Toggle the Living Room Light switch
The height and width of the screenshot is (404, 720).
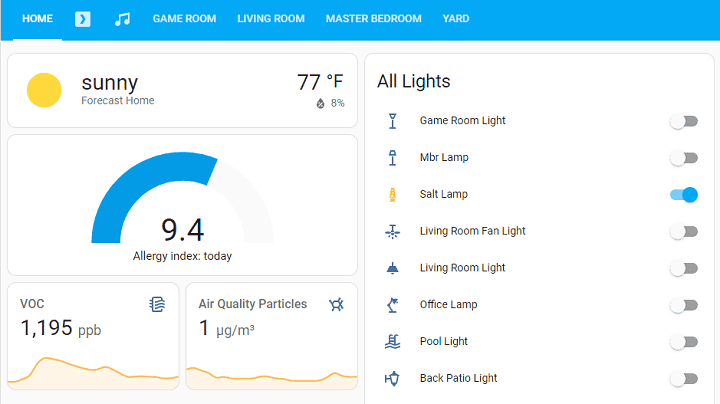684,268
